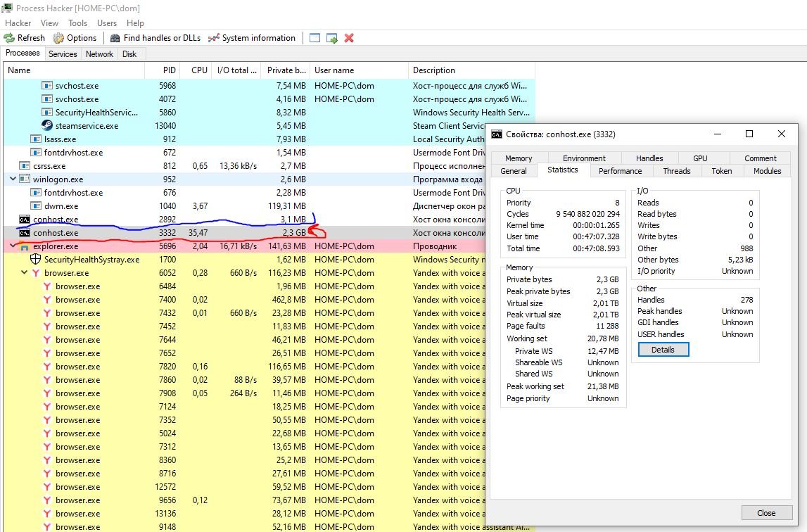Image resolution: width=807 pixels, height=532 pixels.
Task: Select the steamservice.exe Steam icon
Action: pyautogui.click(x=47, y=126)
